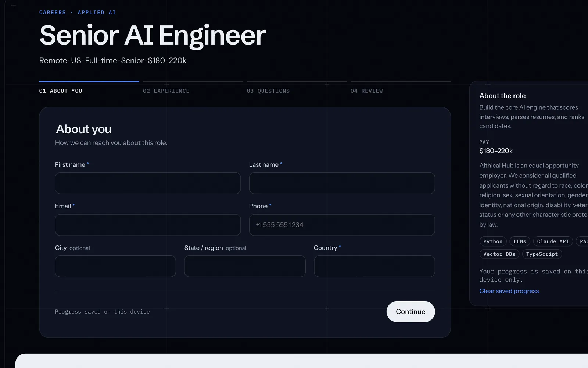Select the LLMs skill tag
The image size is (588, 368).
click(520, 241)
